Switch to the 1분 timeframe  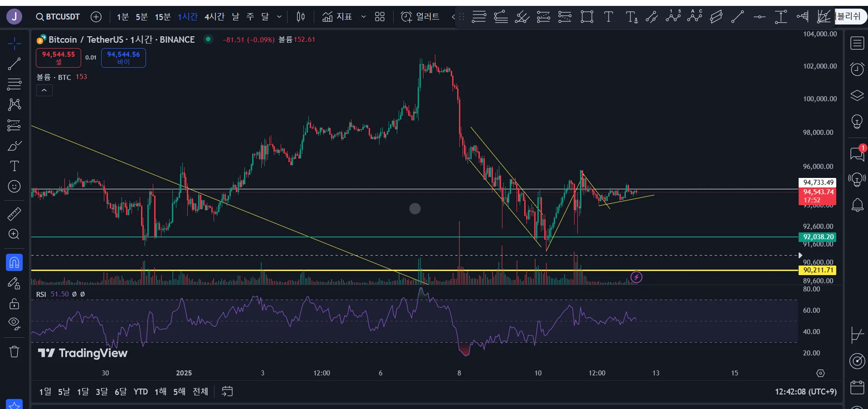pos(123,17)
